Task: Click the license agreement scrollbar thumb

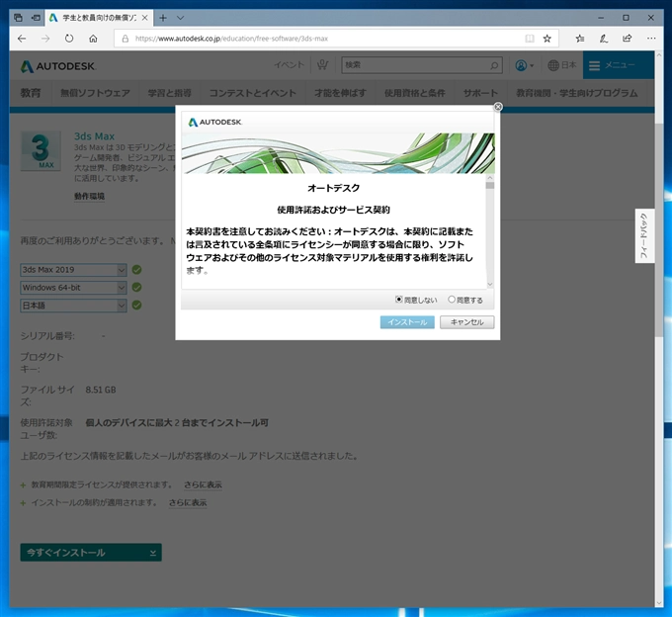Action: (490, 186)
